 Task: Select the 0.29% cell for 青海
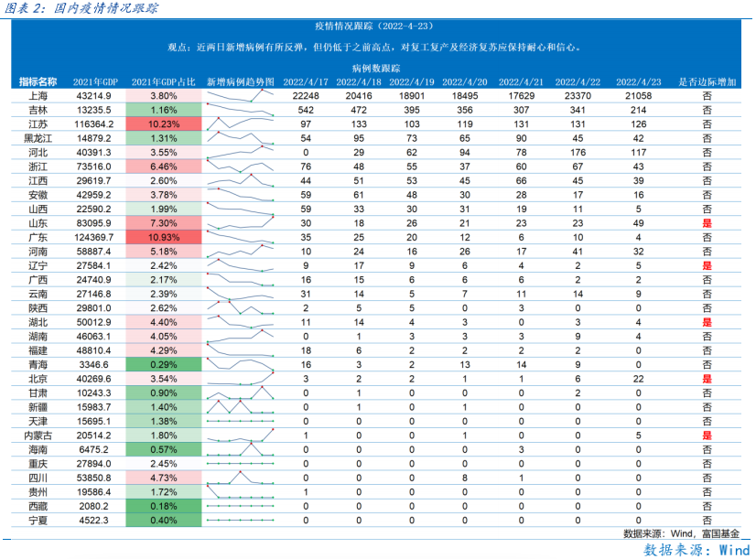coord(164,365)
